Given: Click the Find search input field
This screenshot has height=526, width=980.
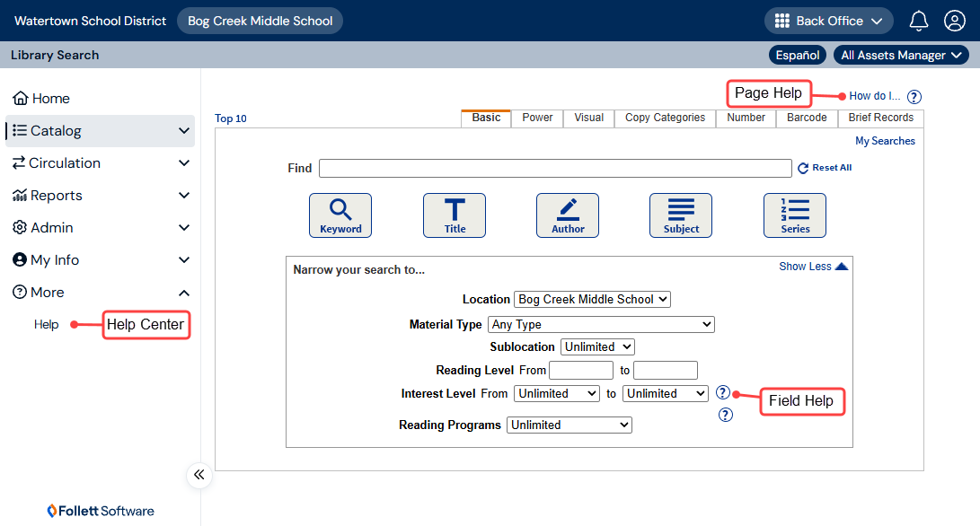Looking at the screenshot, I should (x=555, y=169).
